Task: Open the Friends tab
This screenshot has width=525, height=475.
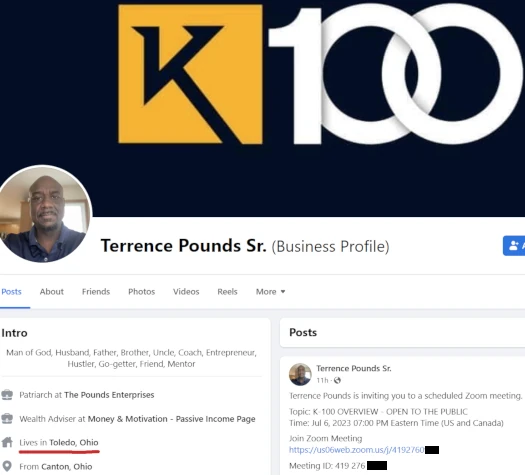Action: tap(96, 292)
